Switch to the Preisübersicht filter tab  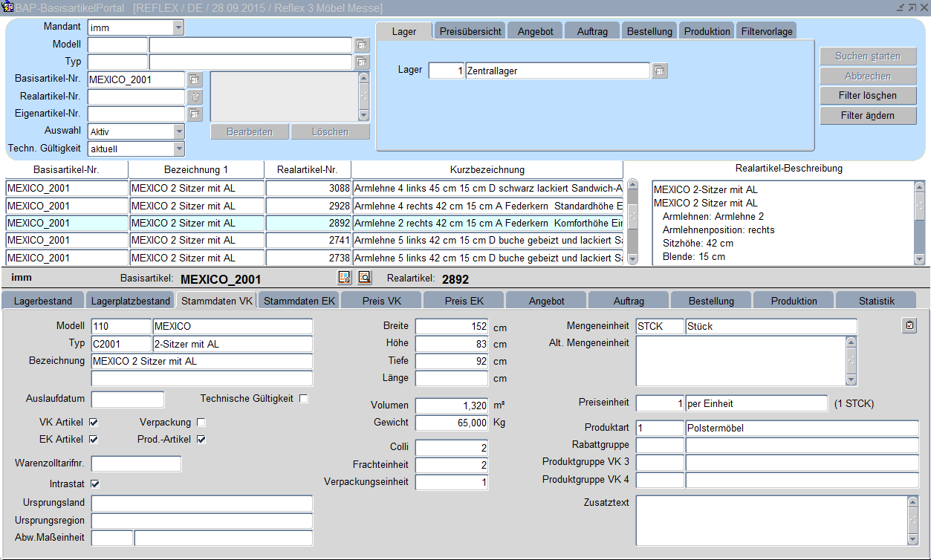(470, 31)
